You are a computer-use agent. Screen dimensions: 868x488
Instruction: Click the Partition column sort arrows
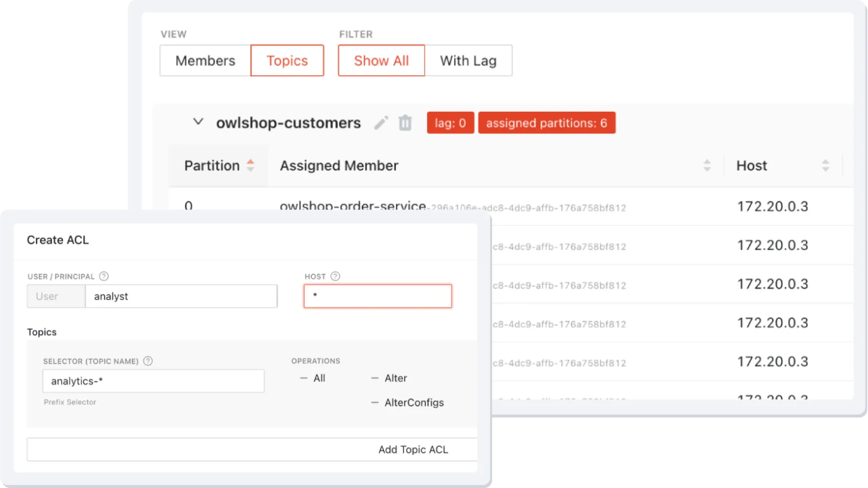(x=251, y=165)
